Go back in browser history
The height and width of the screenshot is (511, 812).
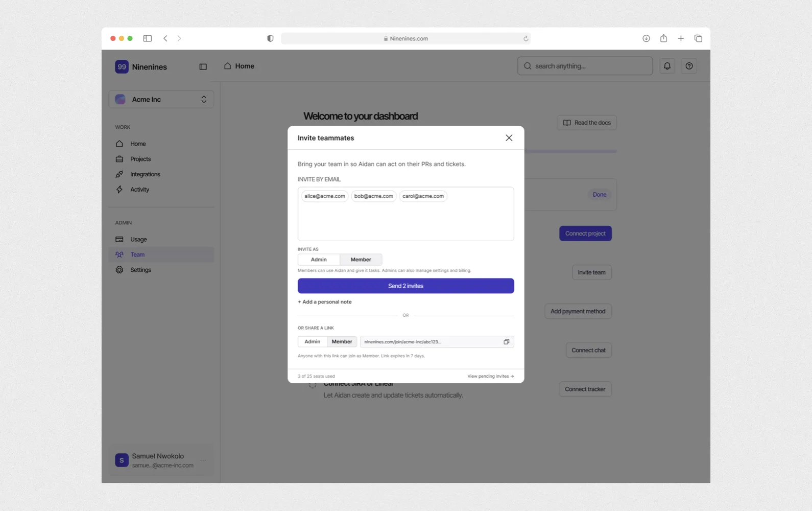165,38
